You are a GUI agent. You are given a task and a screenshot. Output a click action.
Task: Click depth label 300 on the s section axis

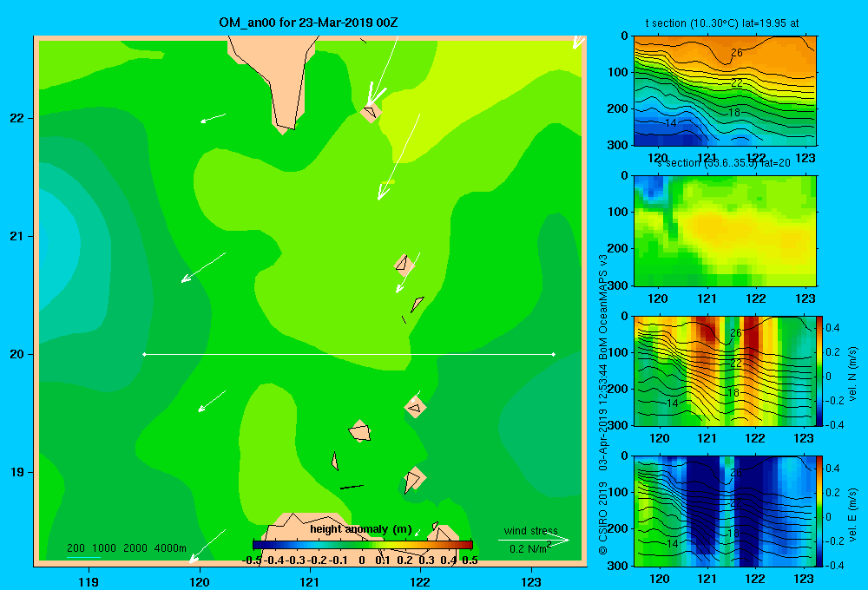[619, 285]
